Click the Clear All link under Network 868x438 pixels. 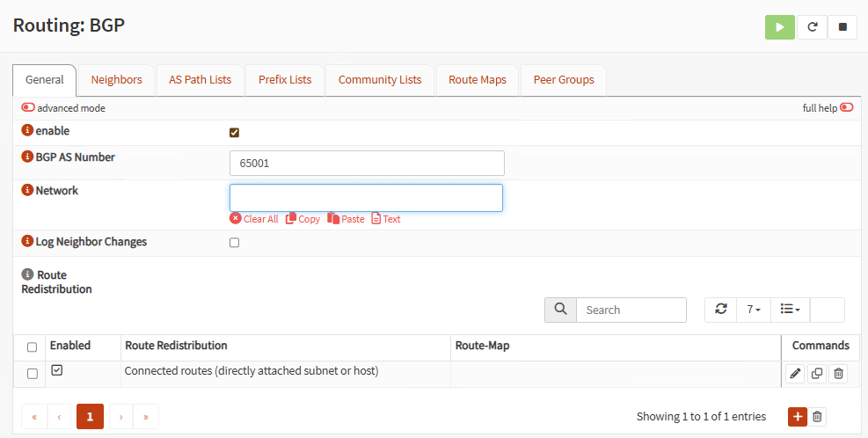(x=254, y=219)
